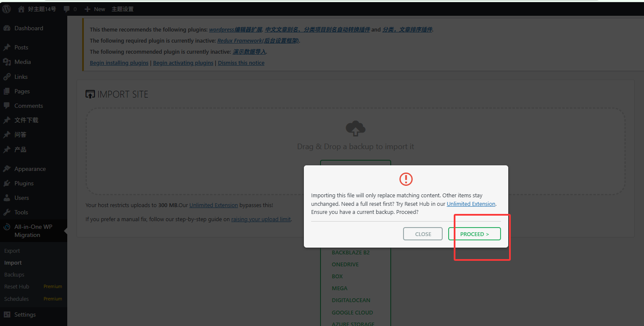Select the Import submenu item
644x326 pixels.
click(13, 263)
